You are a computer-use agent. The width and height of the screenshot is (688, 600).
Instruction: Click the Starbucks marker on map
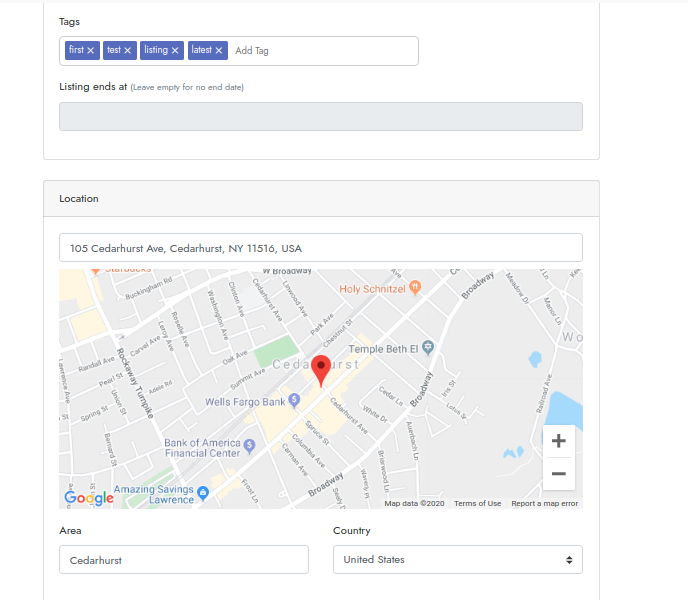pyautogui.click(x=95, y=271)
